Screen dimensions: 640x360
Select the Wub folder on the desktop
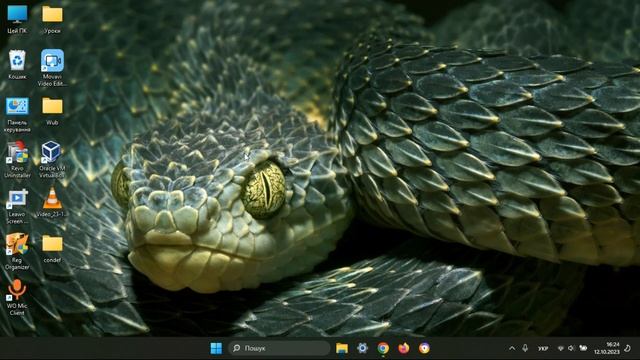(x=52, y=111)
